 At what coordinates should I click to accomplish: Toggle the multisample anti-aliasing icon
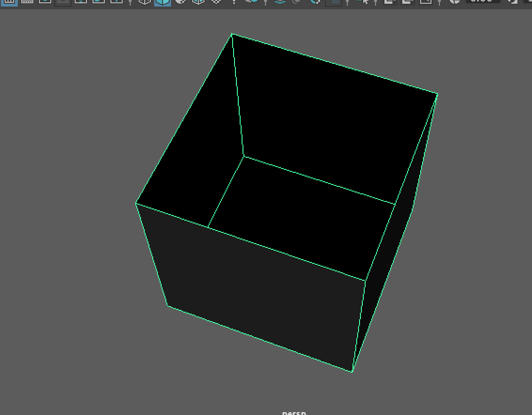(315, 2)
